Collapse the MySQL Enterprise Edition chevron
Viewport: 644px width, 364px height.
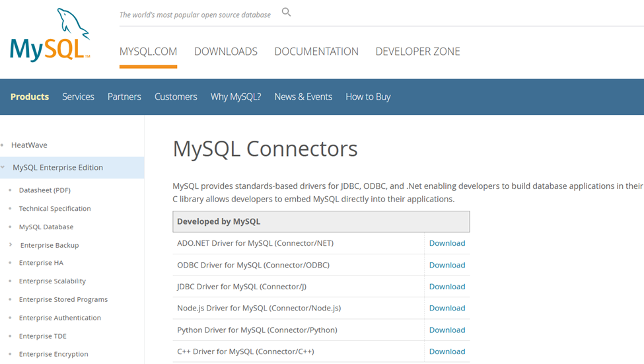(x=3, y=167)
